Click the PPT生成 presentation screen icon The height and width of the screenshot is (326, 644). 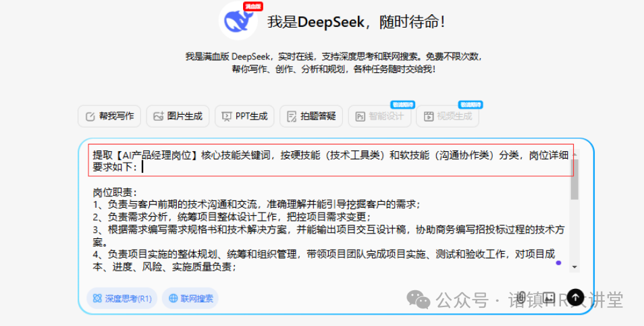pos(226,117)
